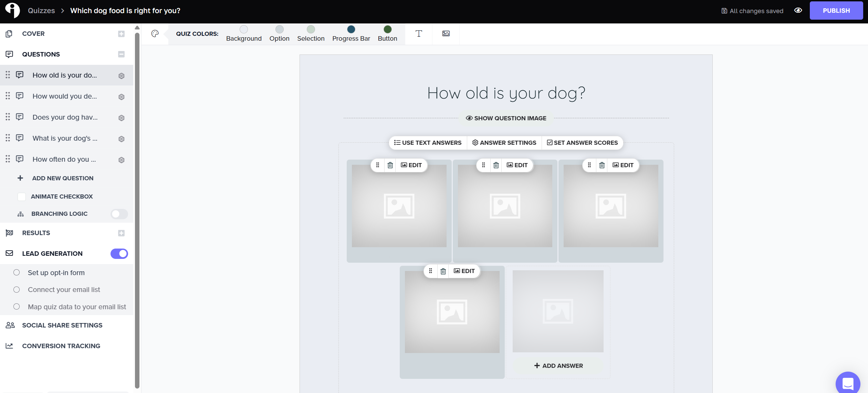Select the 'Set up opt-in form' radio button
This screenshot has width=868, height=393.
(17, 272)
